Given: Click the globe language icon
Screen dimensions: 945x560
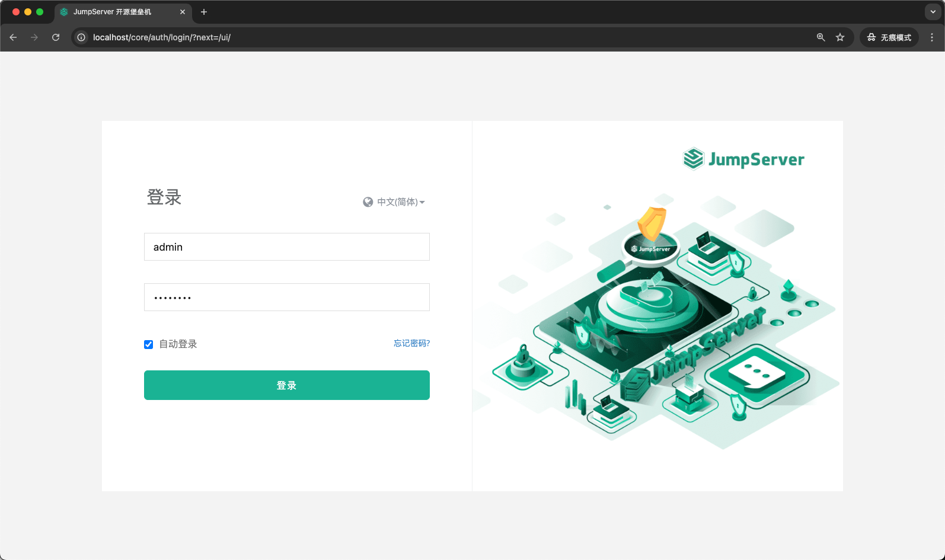Looking at the screenshot, I should pyautogui.click(x=368, y=202).
